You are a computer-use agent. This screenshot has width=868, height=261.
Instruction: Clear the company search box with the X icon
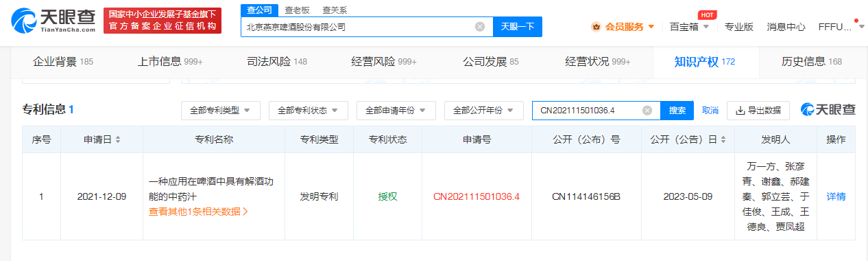pyautogui.click(x=480, y=27)
